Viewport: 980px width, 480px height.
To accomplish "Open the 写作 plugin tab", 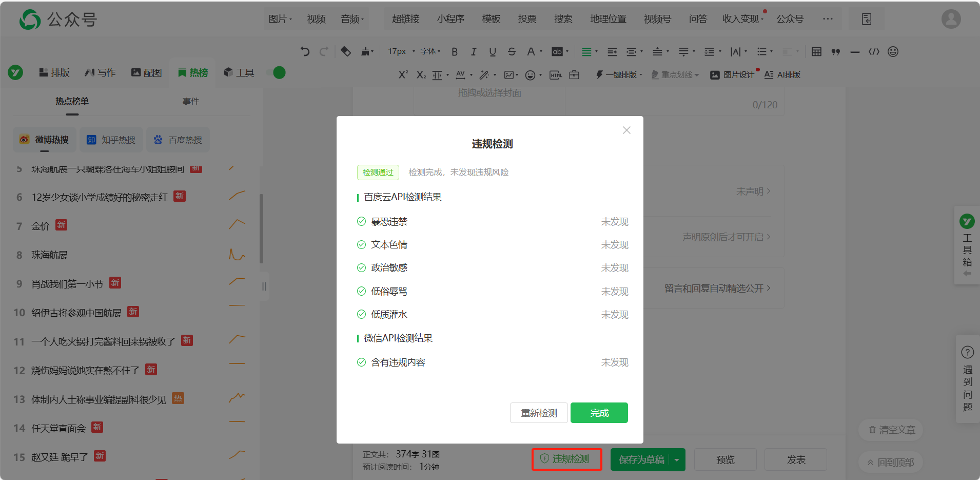I will coord(100,72).
